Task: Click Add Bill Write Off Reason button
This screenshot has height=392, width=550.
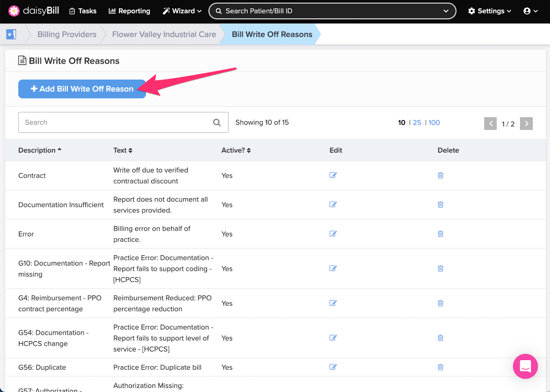Action: coord(82,89)
